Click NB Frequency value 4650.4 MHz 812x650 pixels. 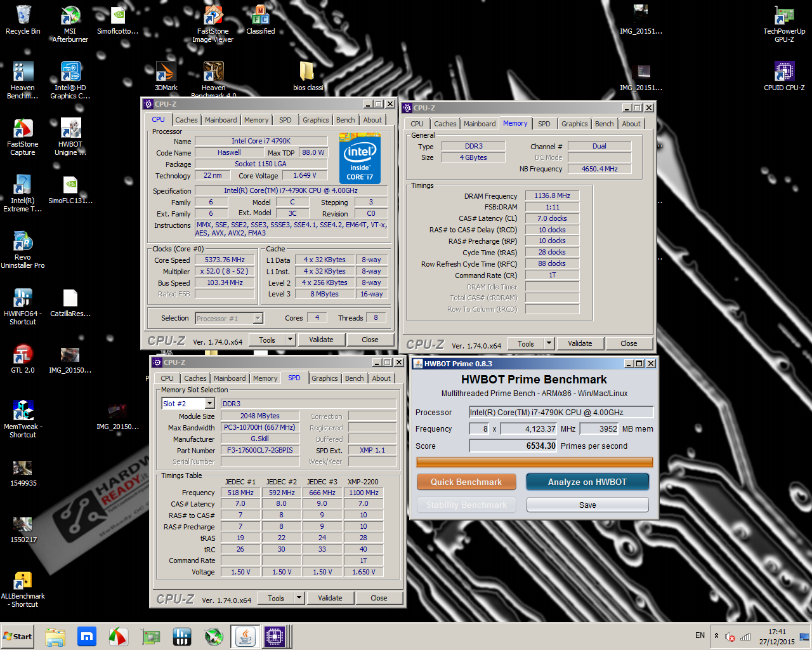[x=599, y=169]
